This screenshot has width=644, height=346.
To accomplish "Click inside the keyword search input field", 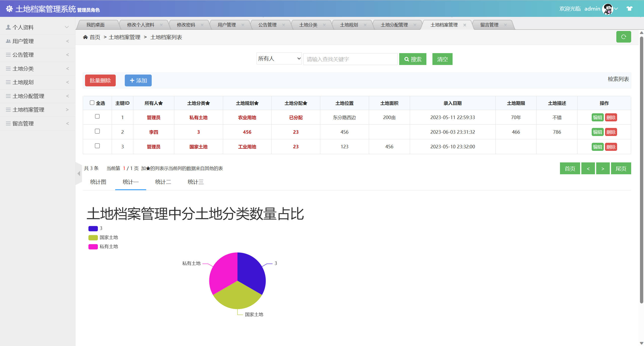I will (350, 59).
